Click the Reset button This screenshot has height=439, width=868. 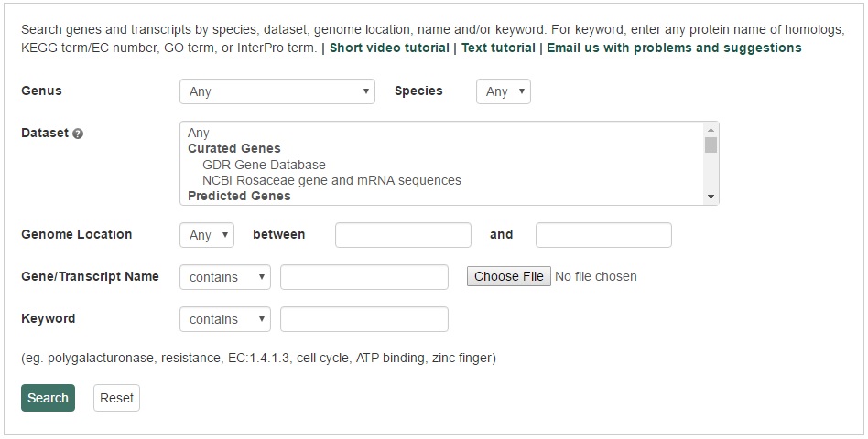pyautogui.click(x=117, y=398)
